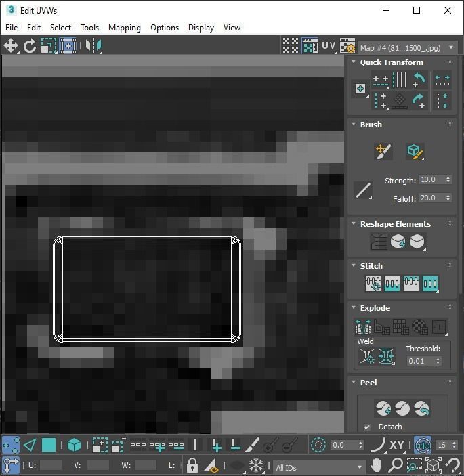This screenshot has height=476, width=464.
Task: Click Stitch Custom icon
Action: [x=430, y=284]
